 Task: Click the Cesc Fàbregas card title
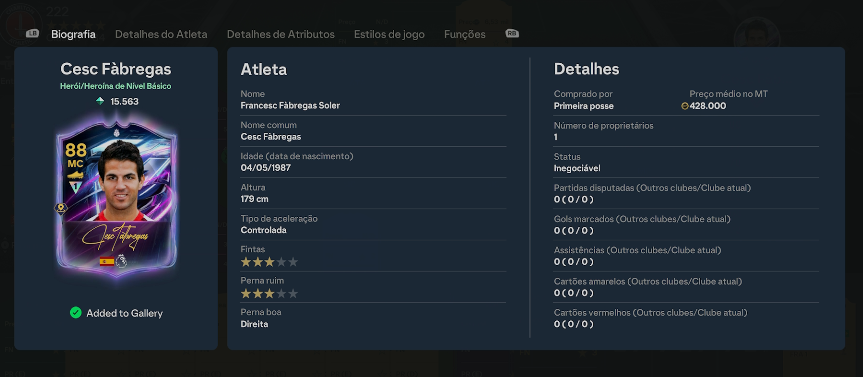(116, 69)
